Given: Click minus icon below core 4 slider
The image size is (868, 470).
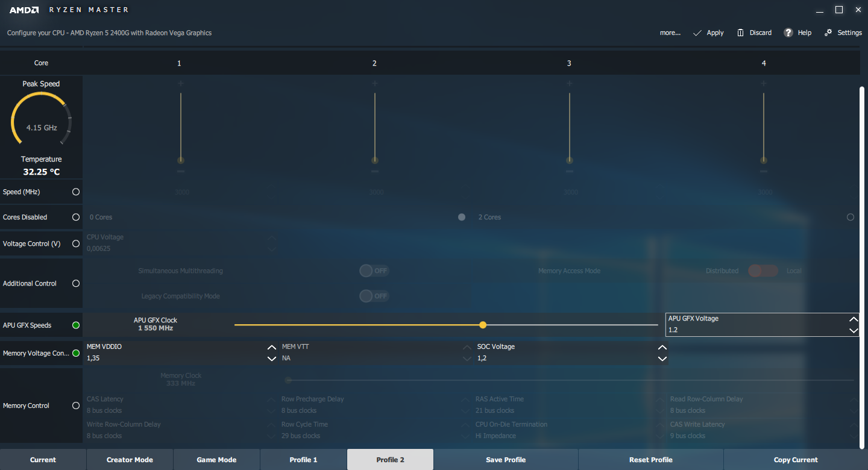Looking at the screenshot, I should coord(764,171).
